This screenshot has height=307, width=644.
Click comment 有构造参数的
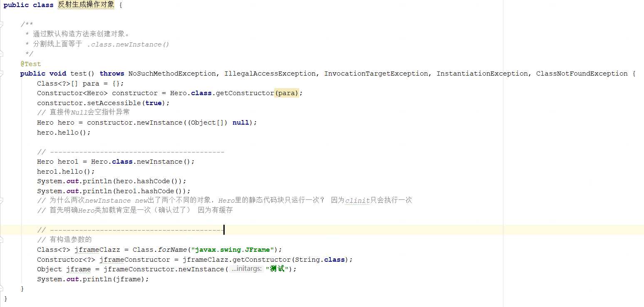[64, 240]
